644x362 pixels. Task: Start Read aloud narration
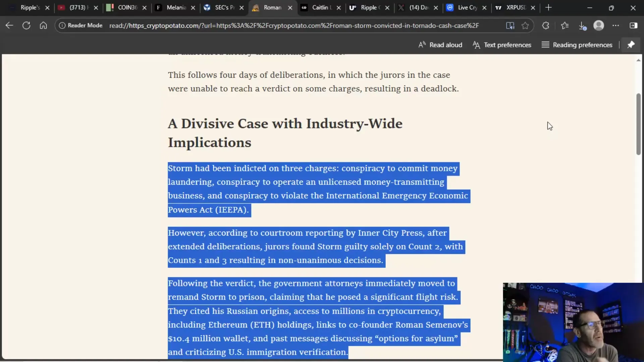(x=440, y=45)
